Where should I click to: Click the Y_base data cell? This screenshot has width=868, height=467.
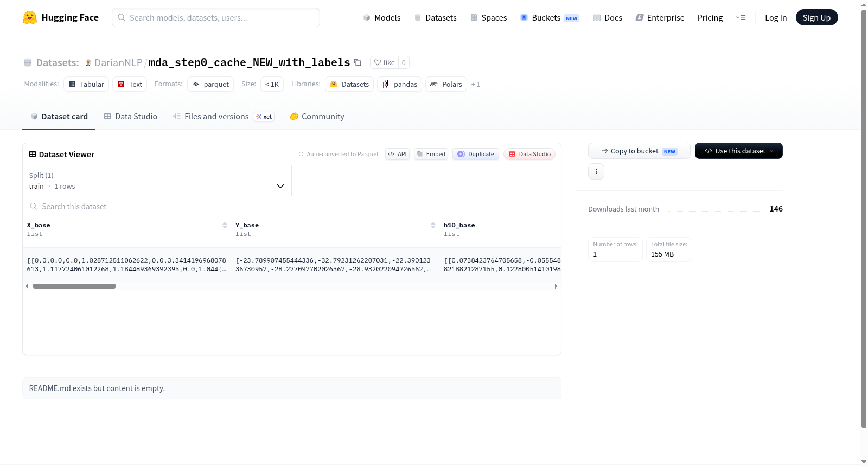click(x=335, y=265)
